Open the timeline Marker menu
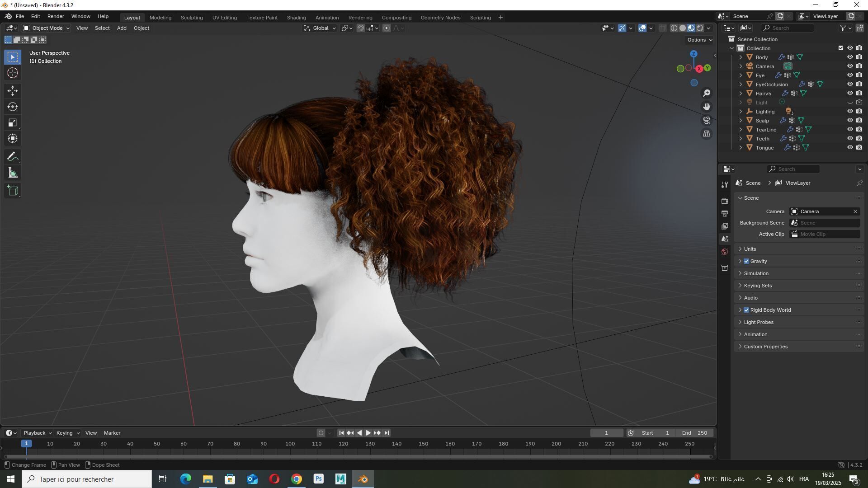The image size is (868, 488). pyautogui.click(x=112, y=433)
